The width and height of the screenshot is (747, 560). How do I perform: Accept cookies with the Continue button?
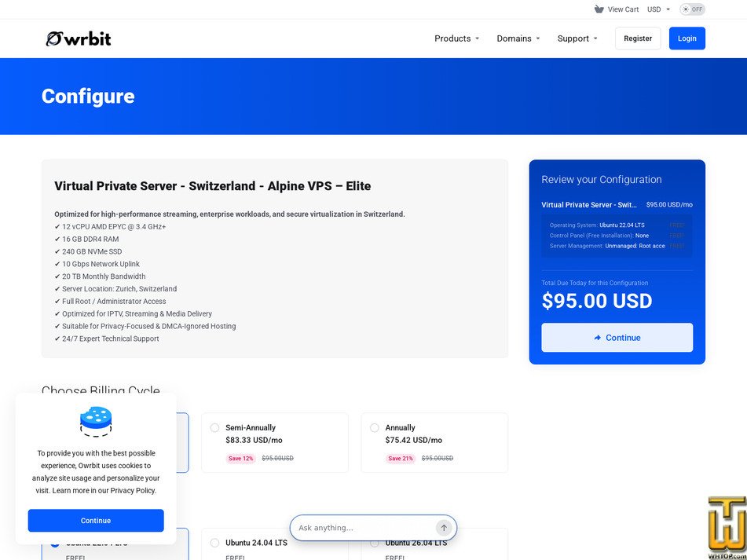(96, 521)
